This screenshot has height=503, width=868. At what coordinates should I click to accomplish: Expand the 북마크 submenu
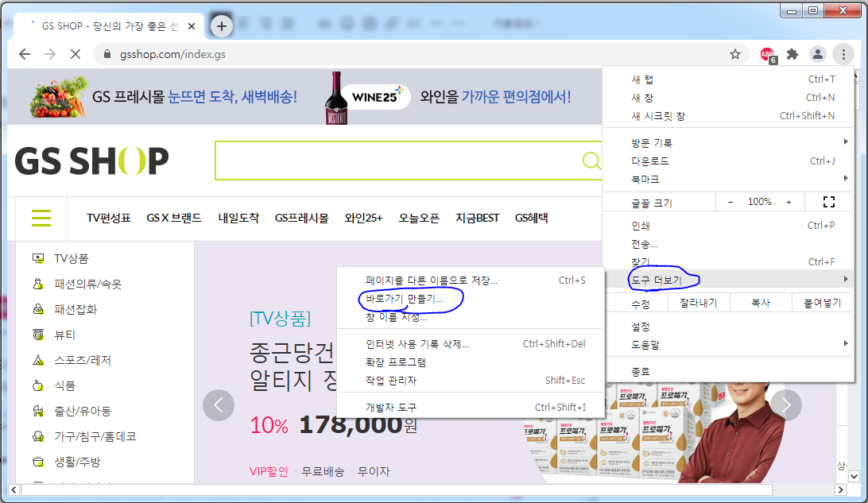pos(729,180)
